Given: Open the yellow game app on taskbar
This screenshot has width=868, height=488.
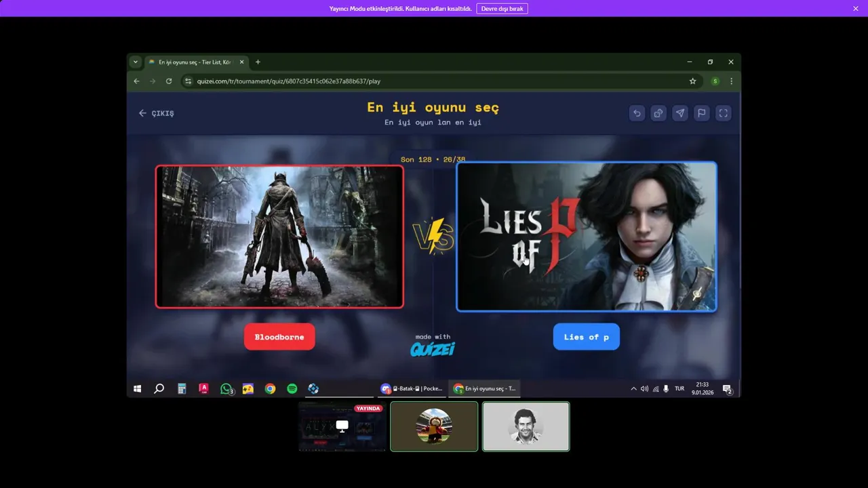Looking at the screenshot, I should coord(248,389).
